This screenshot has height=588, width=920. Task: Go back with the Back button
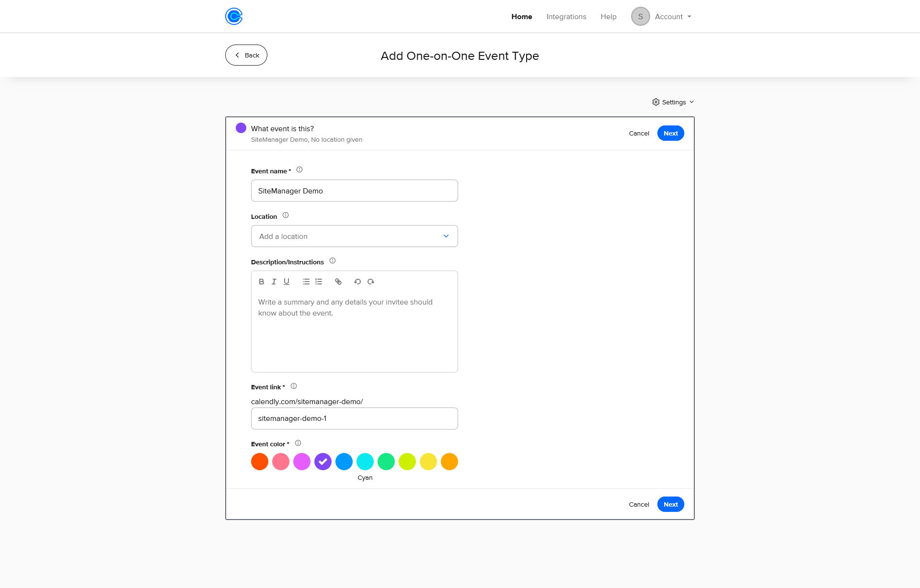(246, 55)
